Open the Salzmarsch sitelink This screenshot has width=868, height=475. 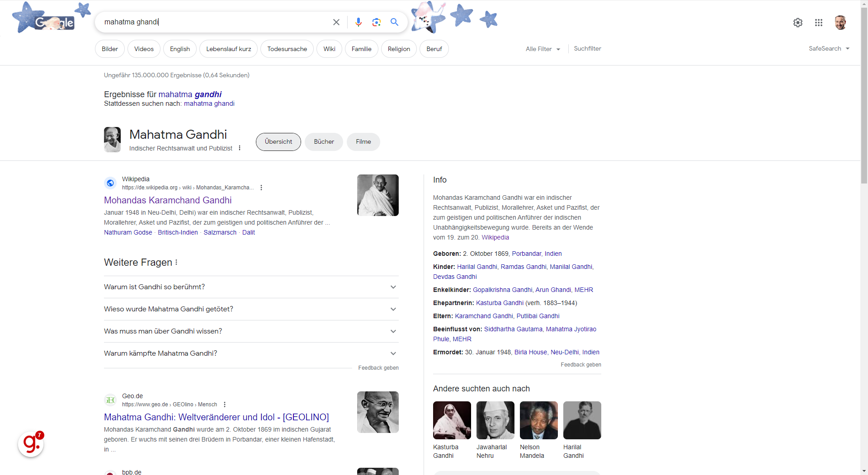coord(220,232)
